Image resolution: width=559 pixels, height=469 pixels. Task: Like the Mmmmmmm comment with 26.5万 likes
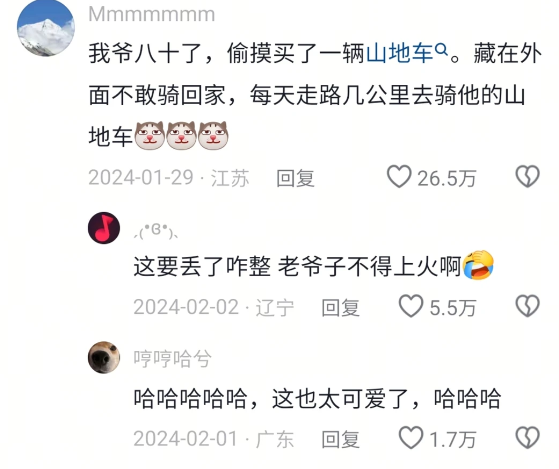(399, 176)
